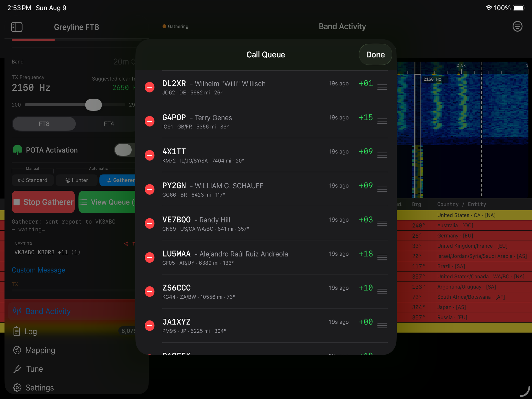The height and width of the screenshot is (399, 532).
Task: Click the Gathering status indicator
Action: pos(175,26)
